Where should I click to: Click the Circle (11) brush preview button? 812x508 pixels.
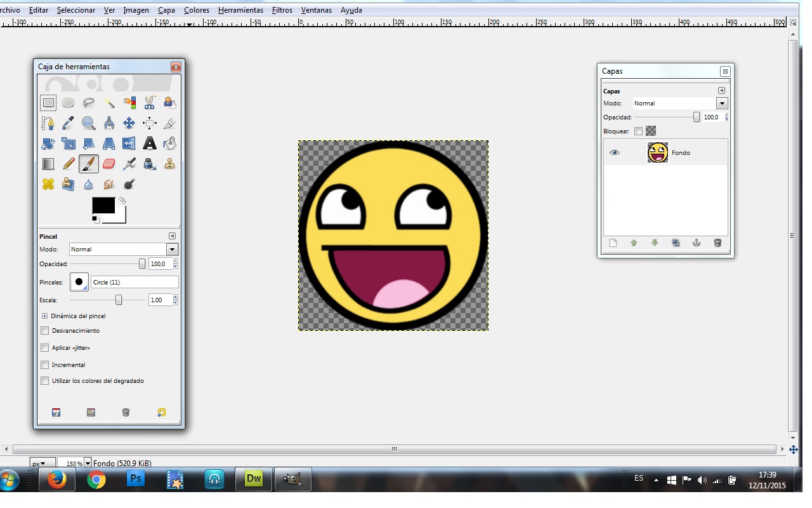pos(79,282)
